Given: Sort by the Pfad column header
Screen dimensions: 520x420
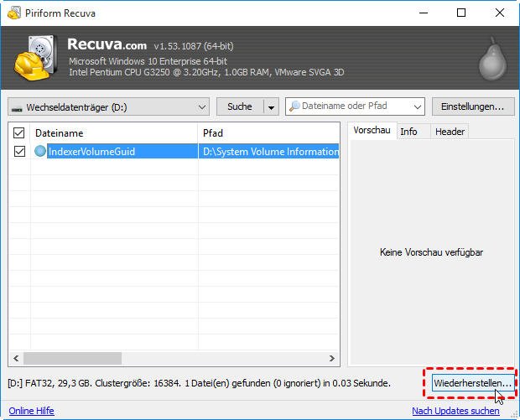Looking at the screenshot, I should coord(268,133).
